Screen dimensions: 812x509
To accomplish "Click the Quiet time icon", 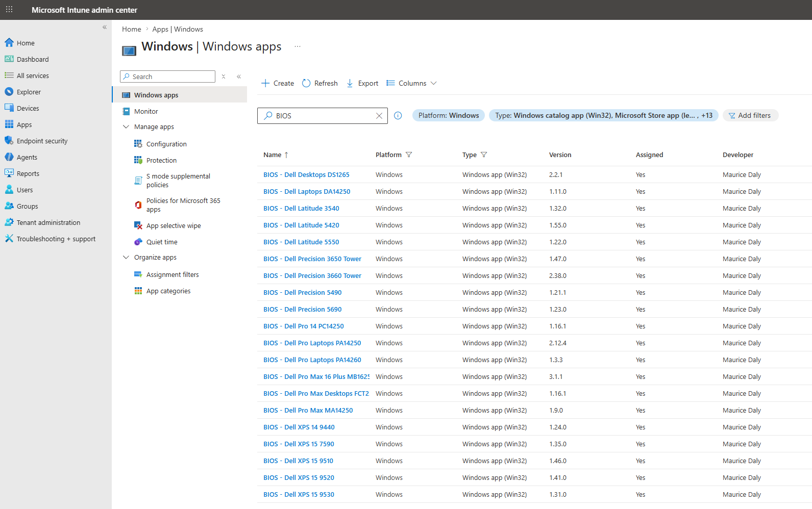I will click(x=138, y=242).
